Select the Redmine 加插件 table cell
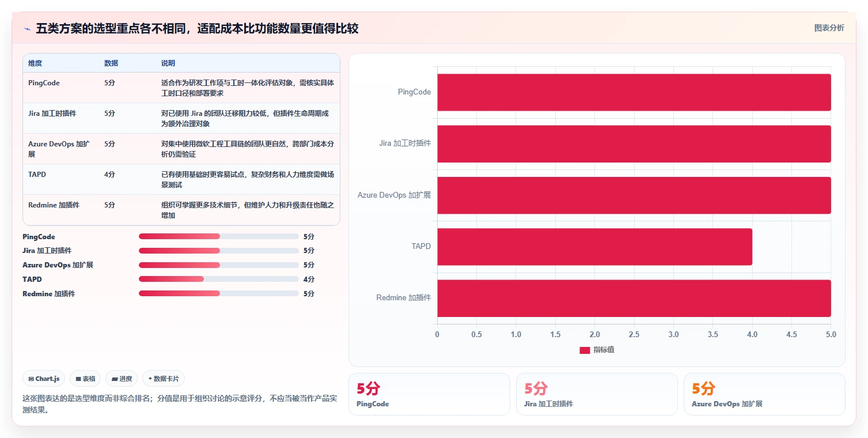 pos(54,205)
